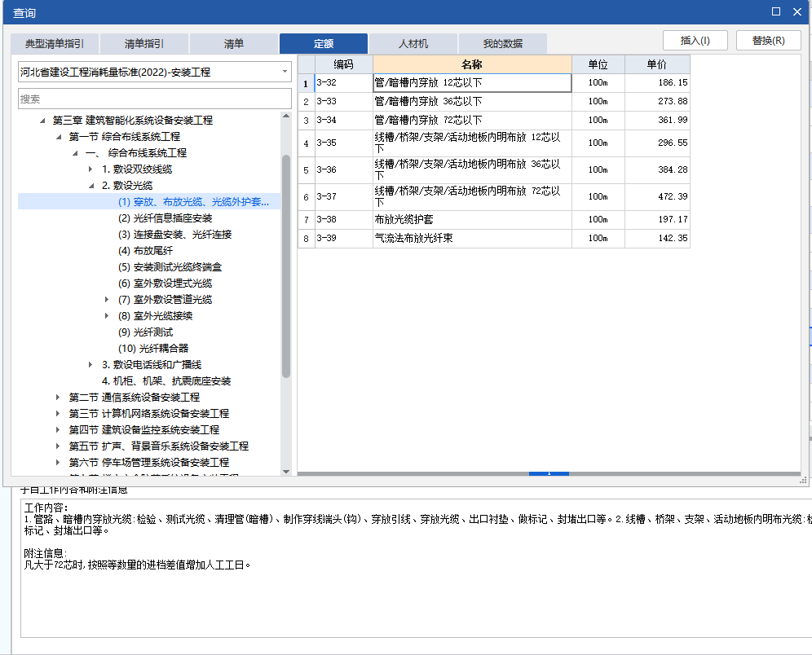
Task: Expand 第六节 停车场管理系统 node
Action: [x=58, y=463]
